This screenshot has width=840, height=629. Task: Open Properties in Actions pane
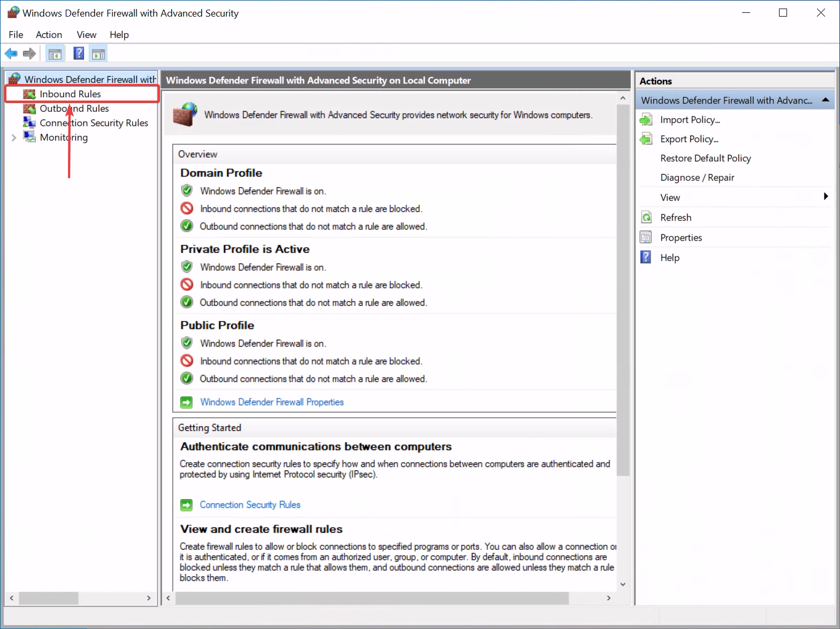pyautogui.click(x=681, y=237)
